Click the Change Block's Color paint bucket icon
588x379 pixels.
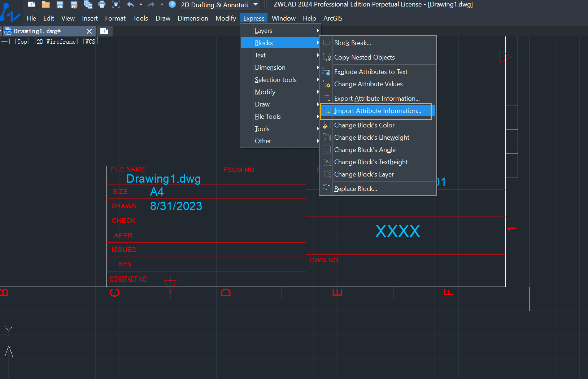pyautogui.click(x=327, y=125)
